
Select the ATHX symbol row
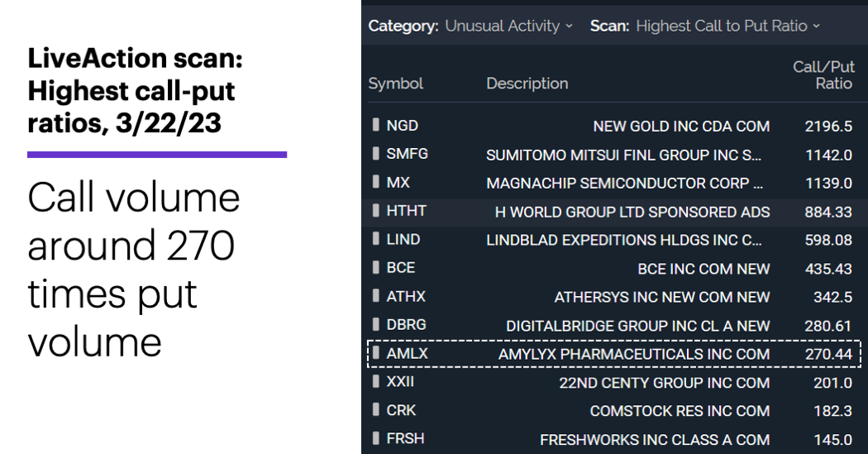pyautogui.click(x=614, y=297)
